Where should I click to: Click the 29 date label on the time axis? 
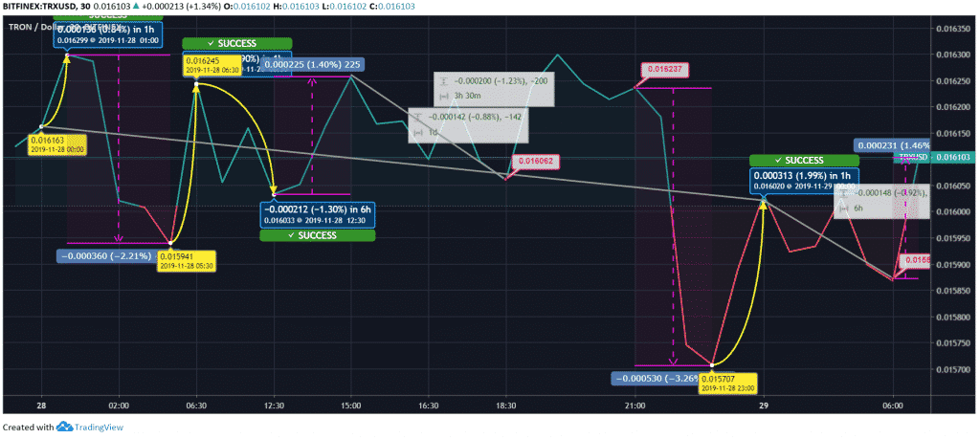(763, 405)
